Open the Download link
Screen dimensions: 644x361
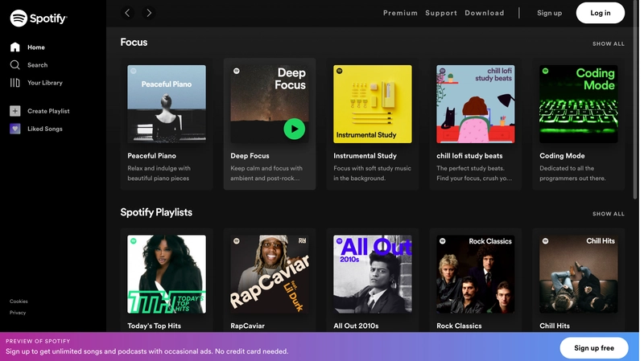tap(485, 13)
